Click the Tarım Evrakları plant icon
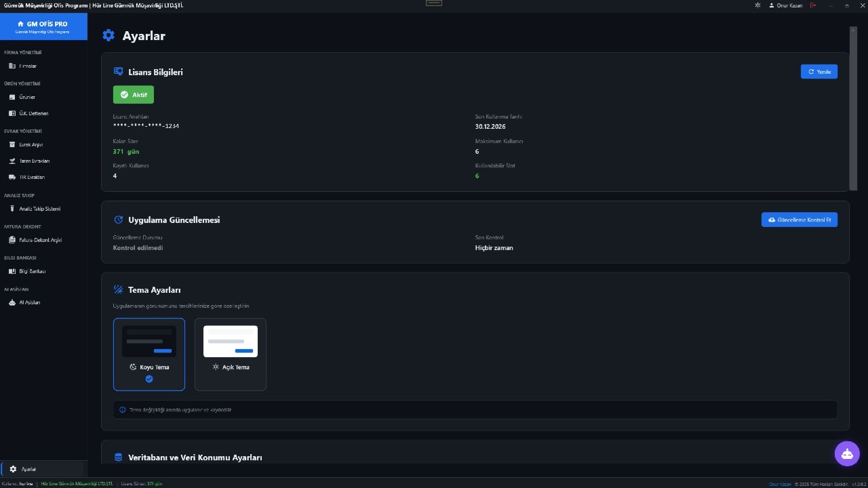This screenshot has width=868, height=488. (x=12, y=161)
